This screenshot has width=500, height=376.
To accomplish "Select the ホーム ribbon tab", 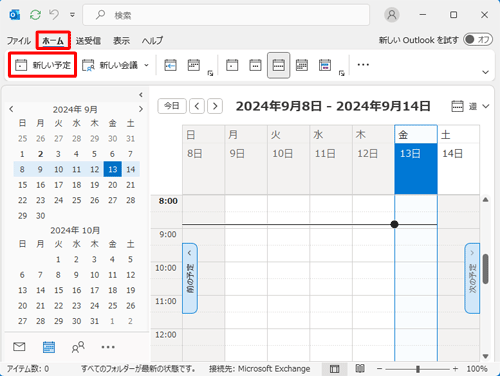I will tap(53, 41).
